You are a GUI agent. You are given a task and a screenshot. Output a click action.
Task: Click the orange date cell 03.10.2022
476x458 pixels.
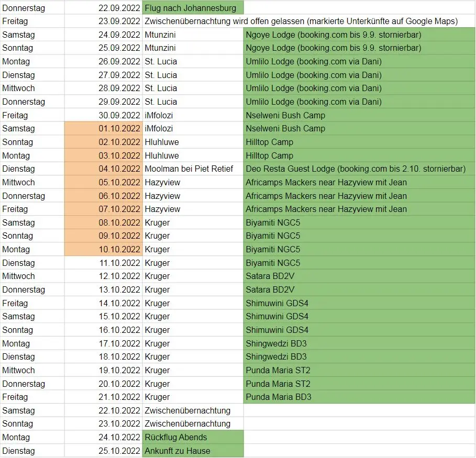point(104,155)
